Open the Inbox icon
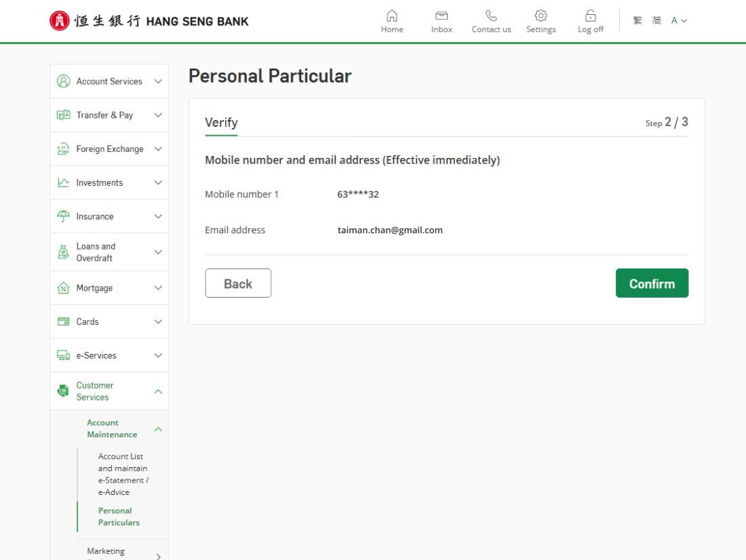 click(441, 16)
